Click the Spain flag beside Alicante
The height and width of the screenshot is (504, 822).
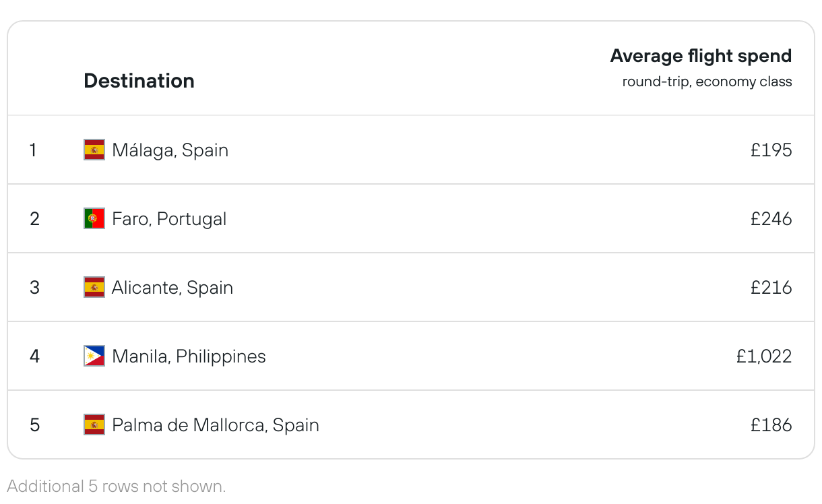94,287
